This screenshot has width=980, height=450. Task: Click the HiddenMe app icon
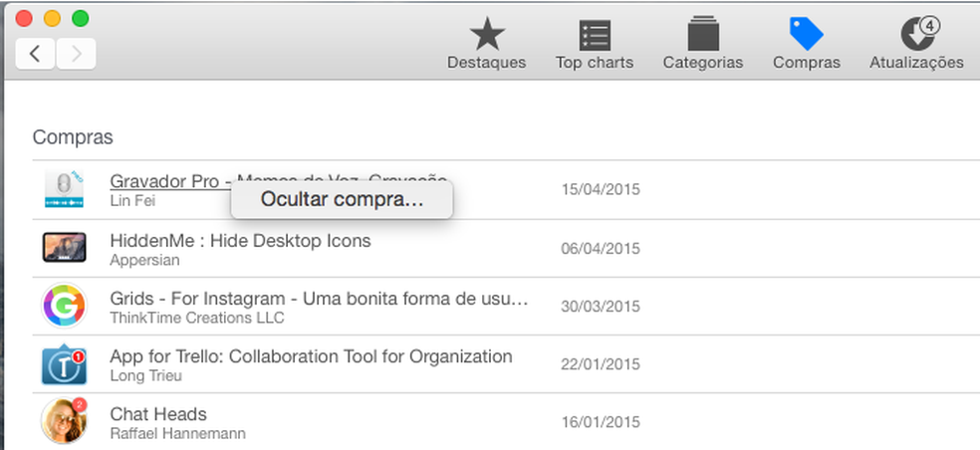tap(64, 248)
